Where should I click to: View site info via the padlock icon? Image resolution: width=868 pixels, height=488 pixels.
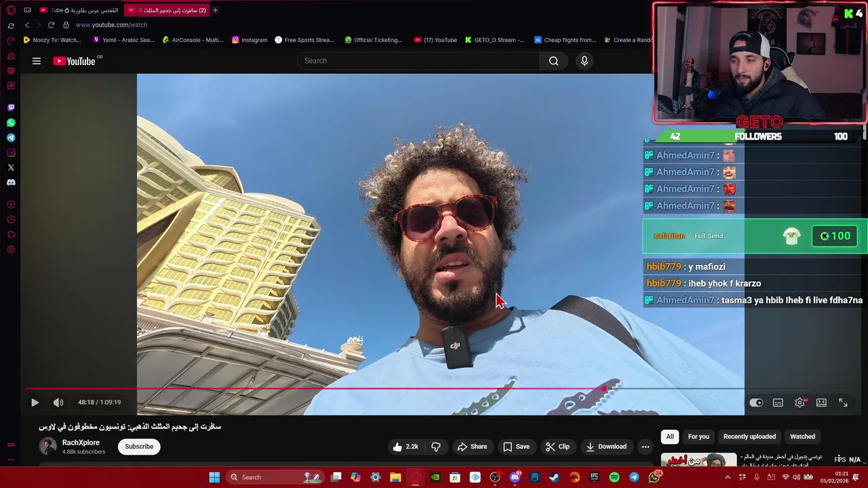pos(66,25)
